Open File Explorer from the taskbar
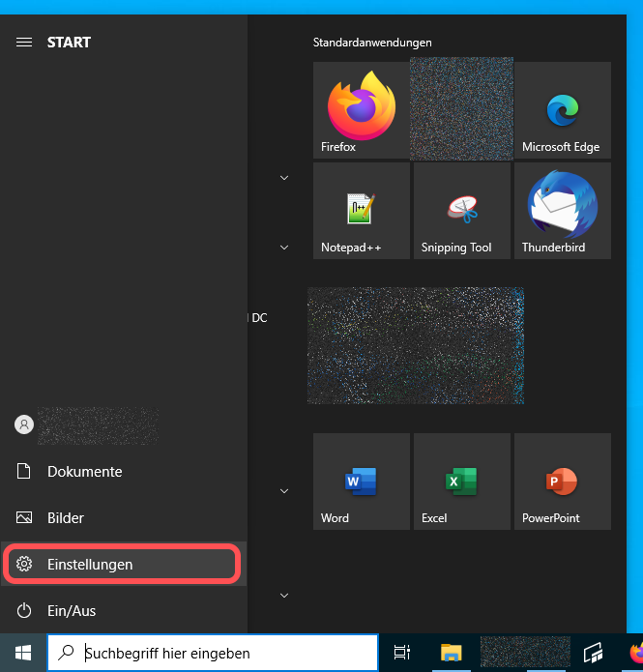643x672 pixels. click(x=451, y=653)
